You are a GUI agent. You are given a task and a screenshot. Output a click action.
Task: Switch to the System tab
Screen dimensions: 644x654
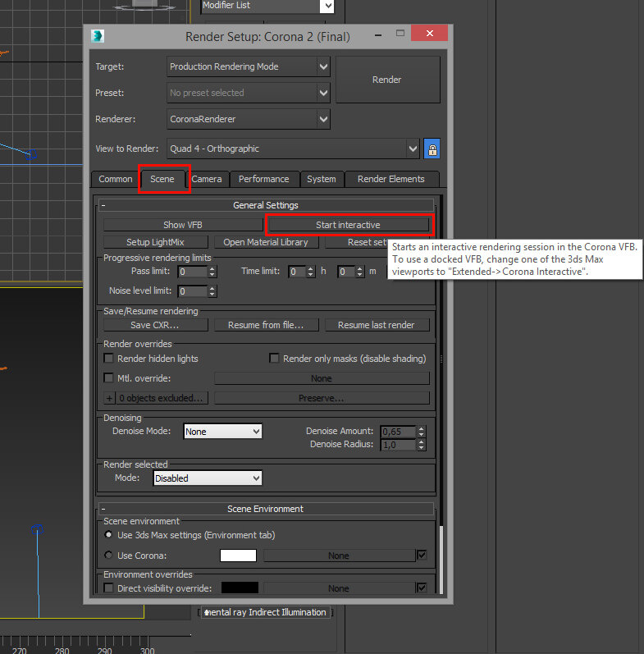point(321,180)
